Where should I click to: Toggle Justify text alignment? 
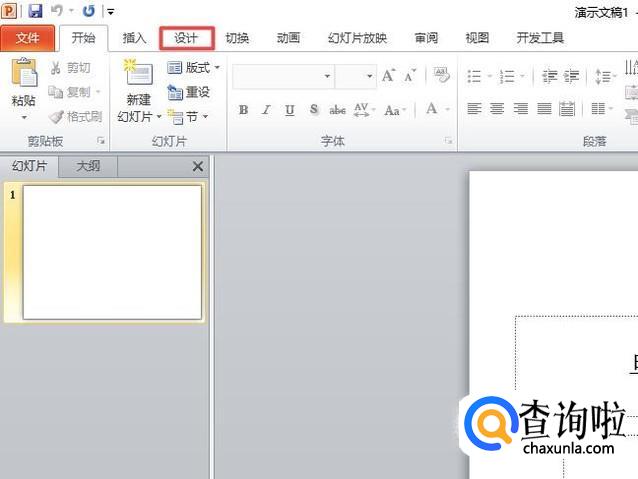pos(544,109)
